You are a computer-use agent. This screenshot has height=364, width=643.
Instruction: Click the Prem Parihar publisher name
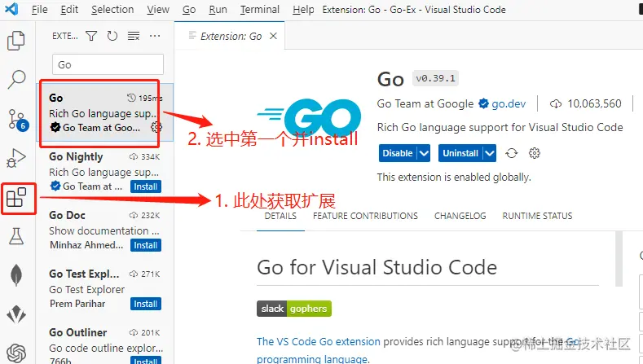tap(77, 304)
